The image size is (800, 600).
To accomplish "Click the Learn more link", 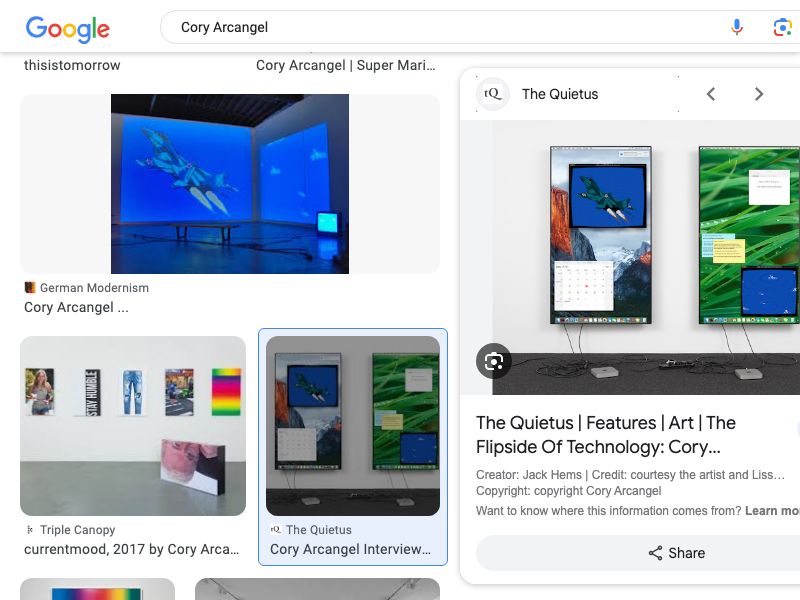I will [x=772, y=511].
